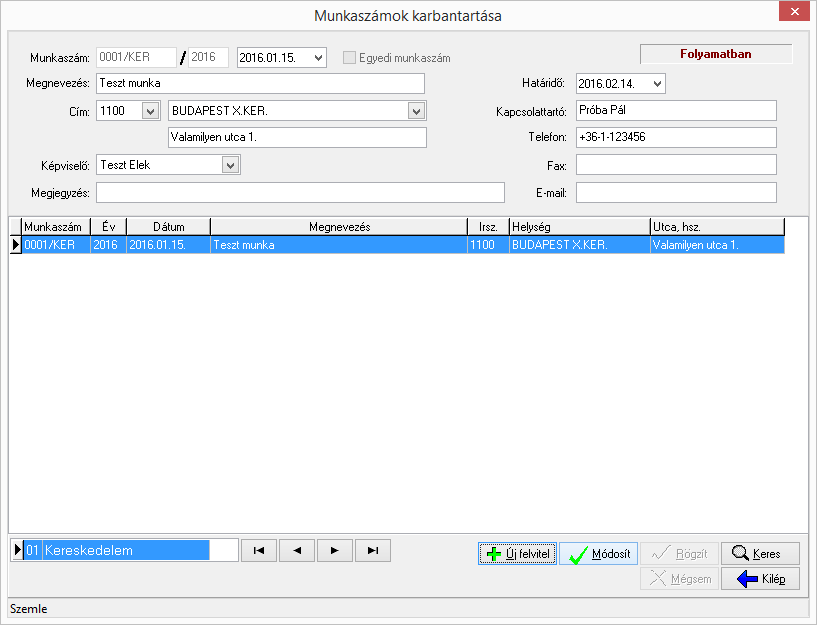The height and width of the screenshot is (625, 817).
Task: Sort by Munkaszám column header
Action: tap(56, 227)
